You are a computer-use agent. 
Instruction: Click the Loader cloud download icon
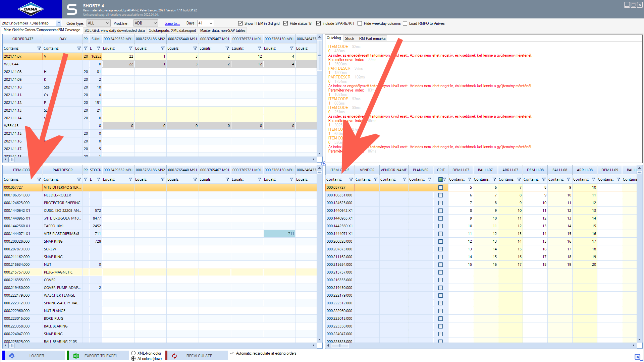[12, 356]
